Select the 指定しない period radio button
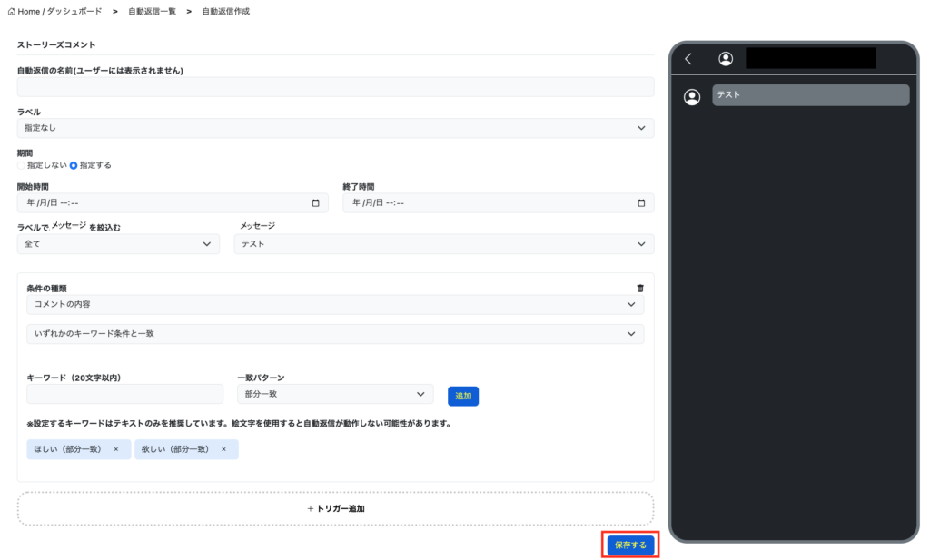 point(22,165)
